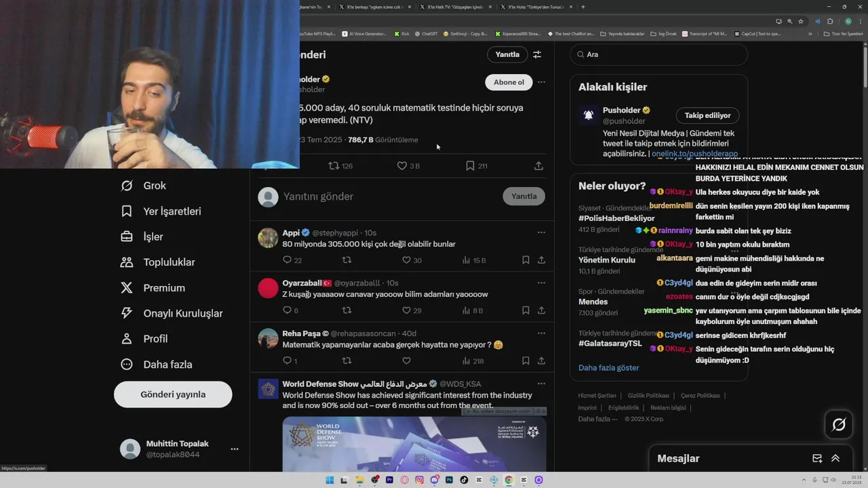Bookmark the Appi comment
This screenshot has width=868, height=488.
pyautogui.click(x=526, y=260)
